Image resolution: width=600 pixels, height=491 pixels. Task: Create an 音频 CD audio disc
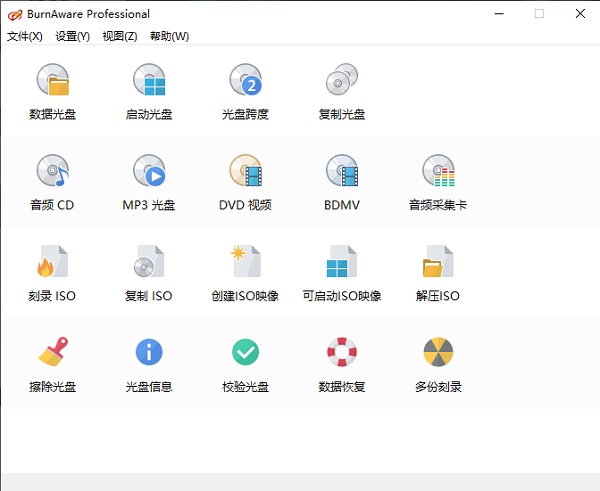coord(53,172)
